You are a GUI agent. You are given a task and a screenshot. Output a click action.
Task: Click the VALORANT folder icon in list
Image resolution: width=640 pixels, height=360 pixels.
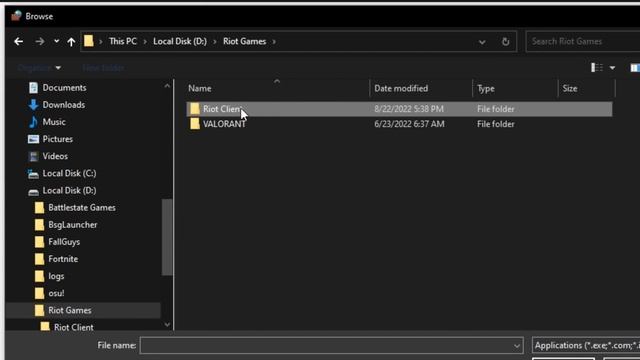point(195,124)
